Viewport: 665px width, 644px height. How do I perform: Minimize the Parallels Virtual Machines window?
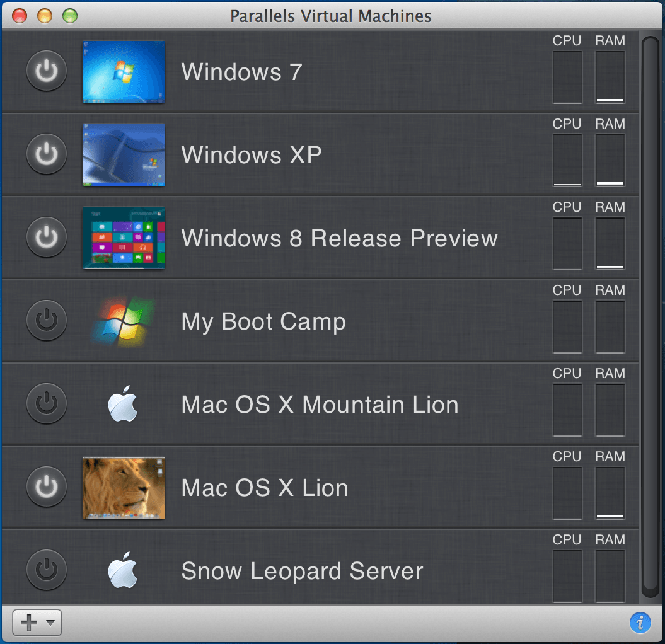(x=45, y=16)
